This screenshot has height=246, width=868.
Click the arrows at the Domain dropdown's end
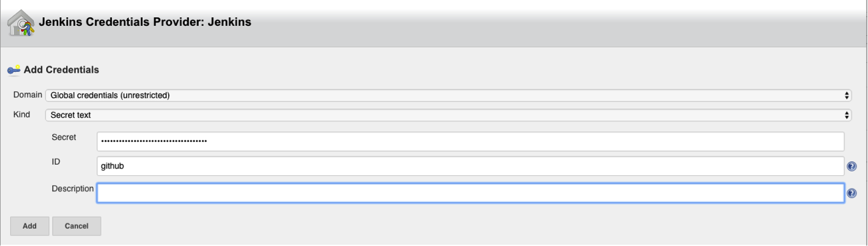847,95
